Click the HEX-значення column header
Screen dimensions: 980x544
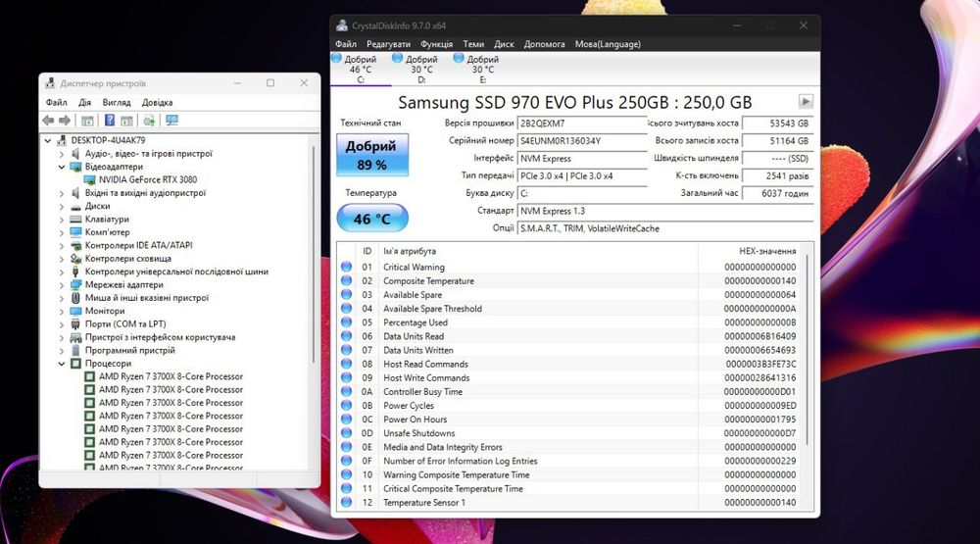point(767,251)
